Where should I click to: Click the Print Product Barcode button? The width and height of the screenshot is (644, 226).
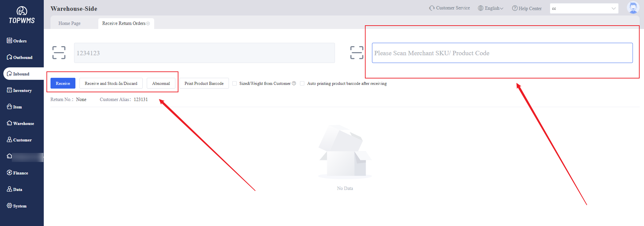(x=204, y=84)
